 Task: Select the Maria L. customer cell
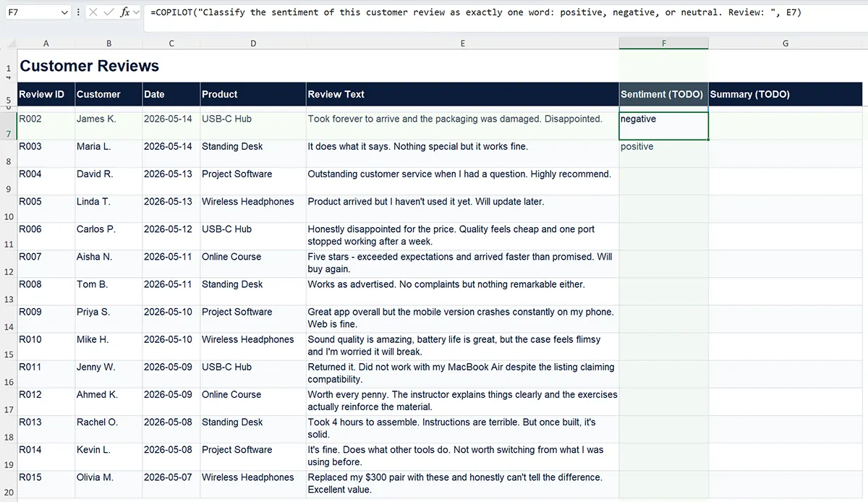[x=109, y=154]
